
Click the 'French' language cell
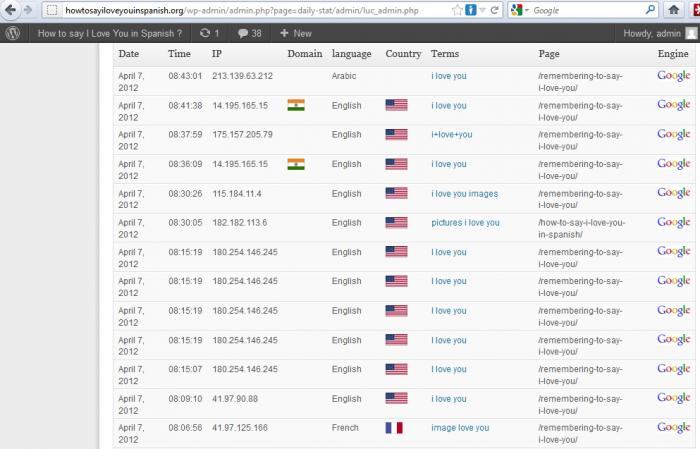click(x=345, y=428)
